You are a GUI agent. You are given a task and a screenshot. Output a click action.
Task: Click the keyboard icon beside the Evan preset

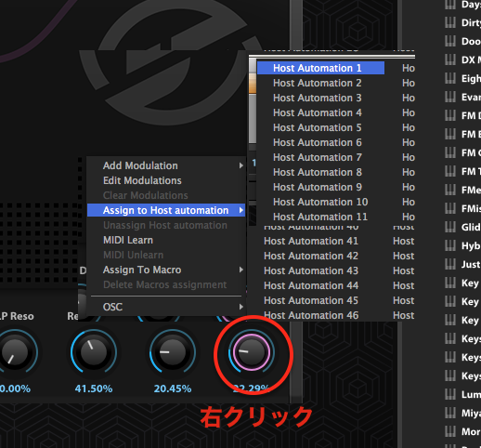[x=450, y=97]
